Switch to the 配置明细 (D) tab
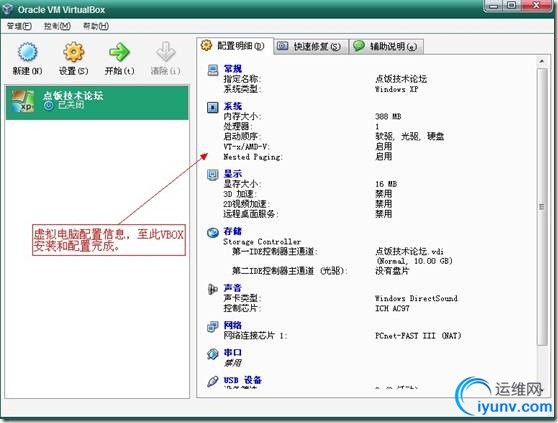558x423 pixels. [235, 46]
